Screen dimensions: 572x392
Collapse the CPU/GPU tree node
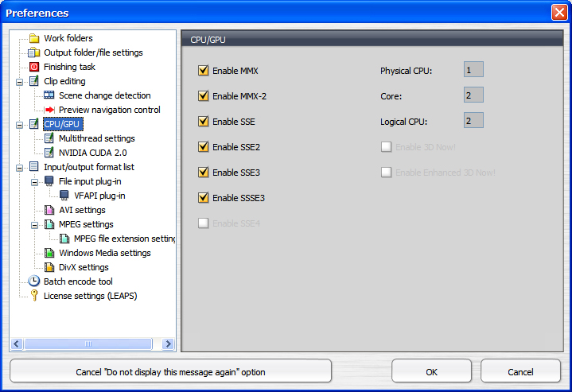19,125
